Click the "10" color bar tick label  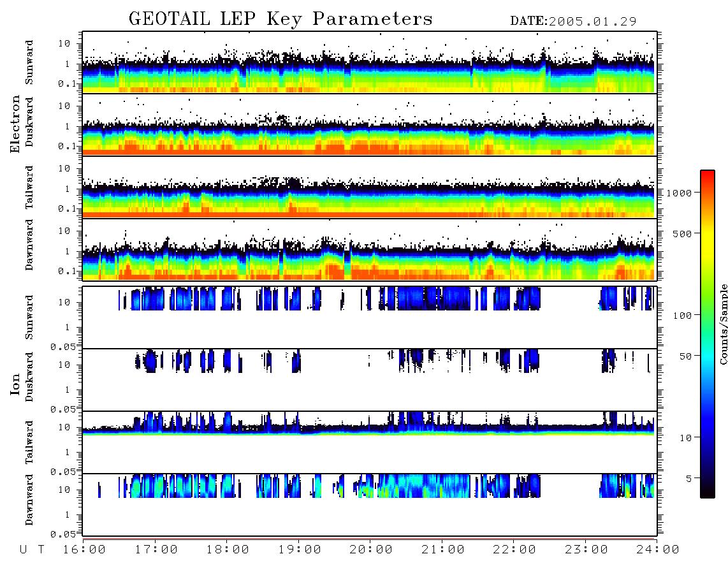[686, 438]
